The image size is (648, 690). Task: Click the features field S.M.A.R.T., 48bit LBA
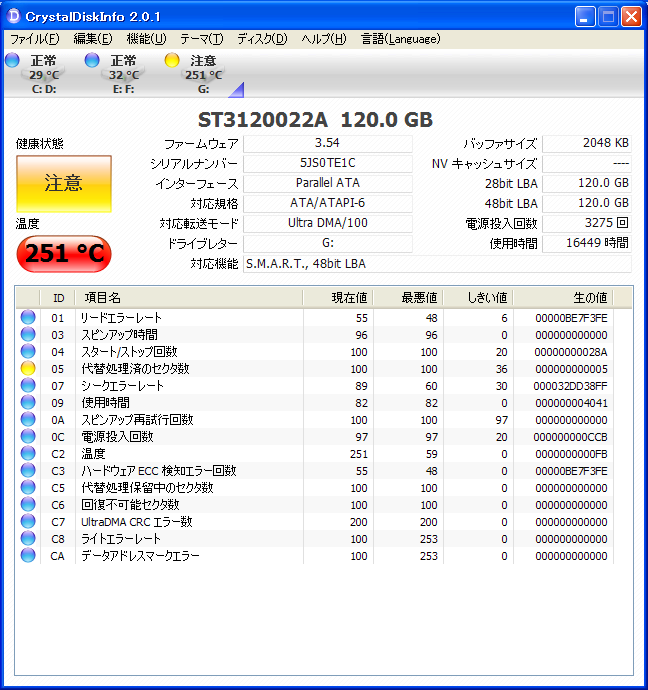point(437,264)
